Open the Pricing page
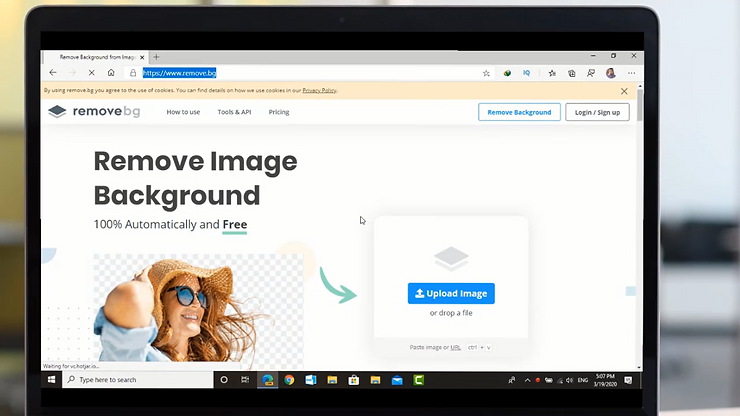Screen dimensions: 740x416 coord(279,112)
